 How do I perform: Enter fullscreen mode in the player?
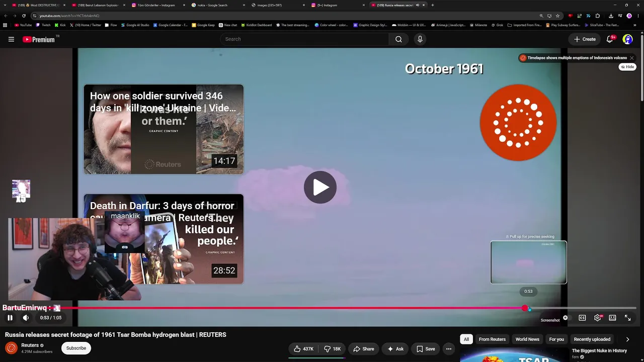[x=627, y=318]
